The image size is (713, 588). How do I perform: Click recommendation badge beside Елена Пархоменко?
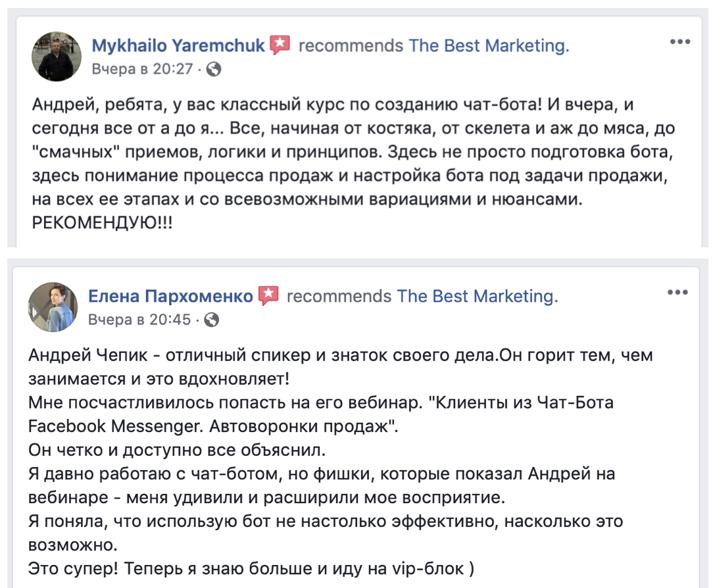[268, 296]
